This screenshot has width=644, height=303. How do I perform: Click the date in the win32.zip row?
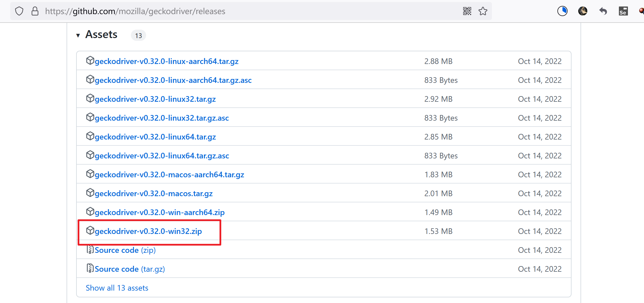click(540, 231)
